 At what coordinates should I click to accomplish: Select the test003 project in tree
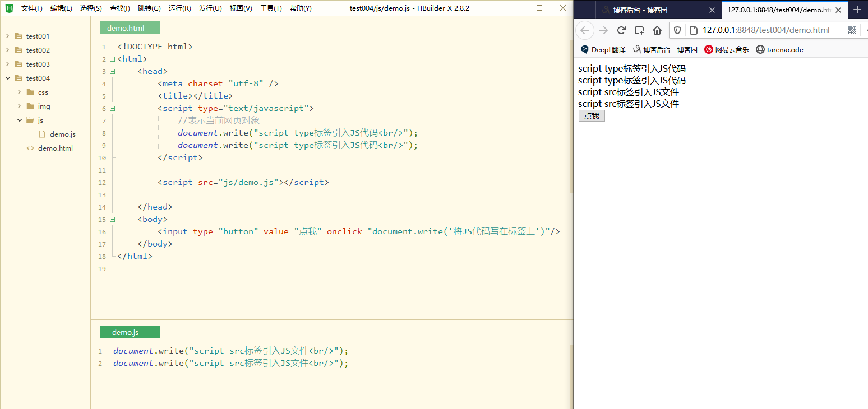[38, 64]
